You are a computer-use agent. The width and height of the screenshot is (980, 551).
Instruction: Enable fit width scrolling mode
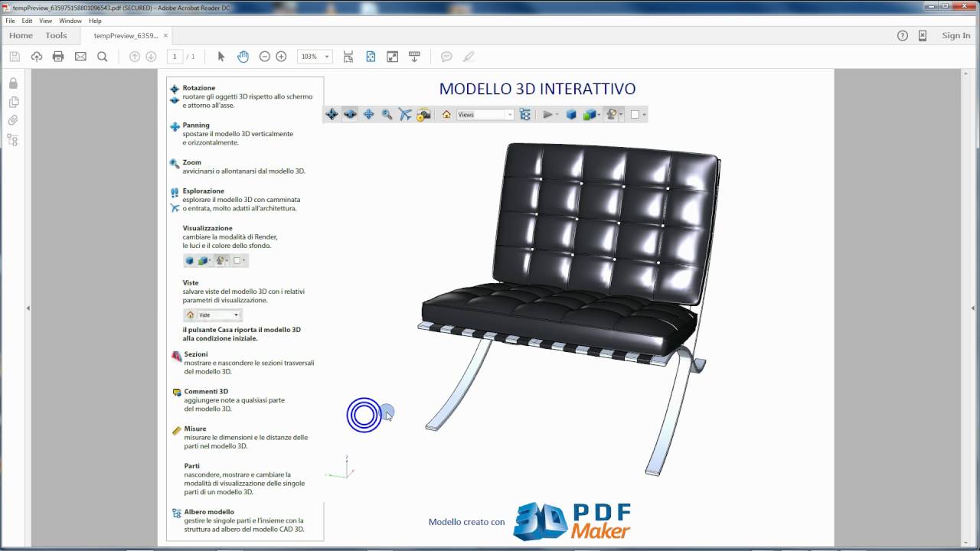click(348, 57)
